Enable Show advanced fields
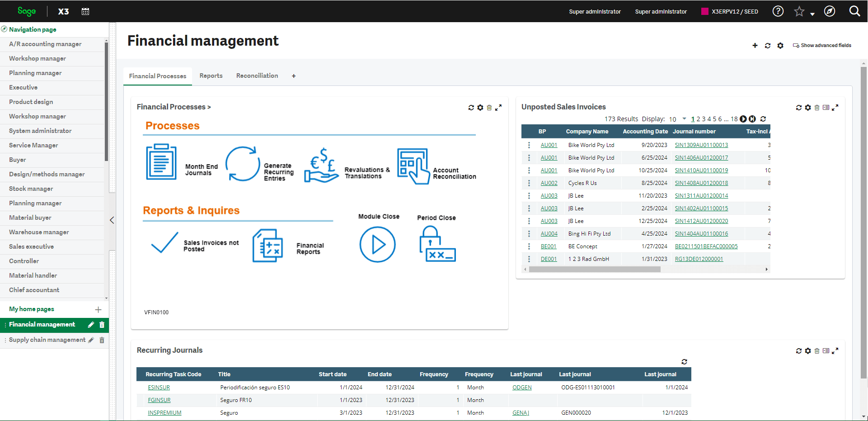 click(x=821, y=45)
